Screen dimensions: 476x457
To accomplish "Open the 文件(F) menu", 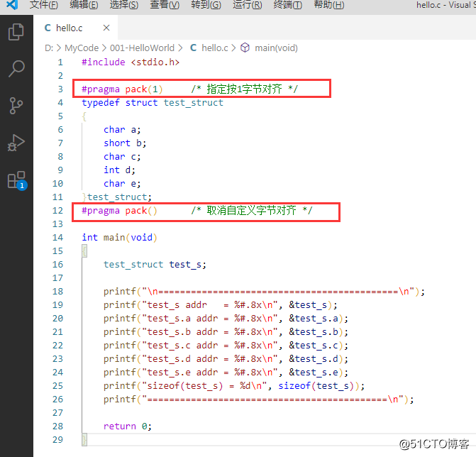I will [44, 5].
